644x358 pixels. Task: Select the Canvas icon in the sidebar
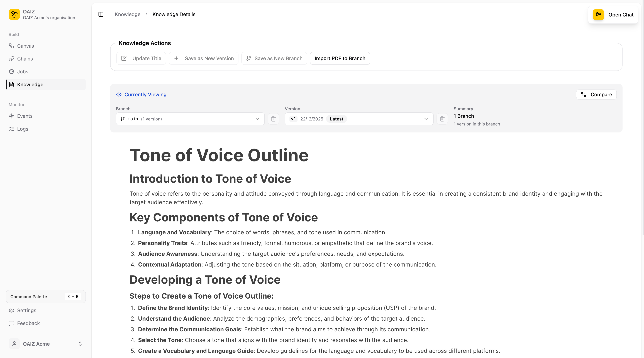point(11,46)
